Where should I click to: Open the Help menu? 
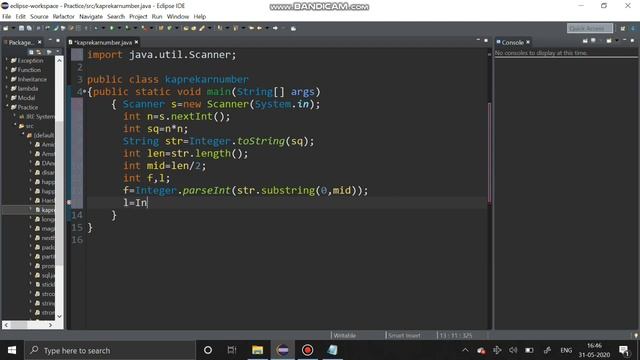coord(200,16)
